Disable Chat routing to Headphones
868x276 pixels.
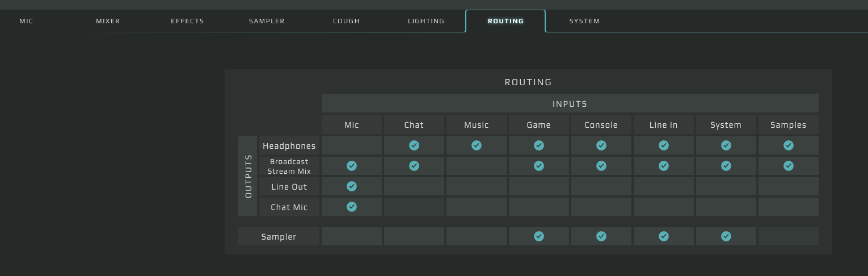point(414,145)
